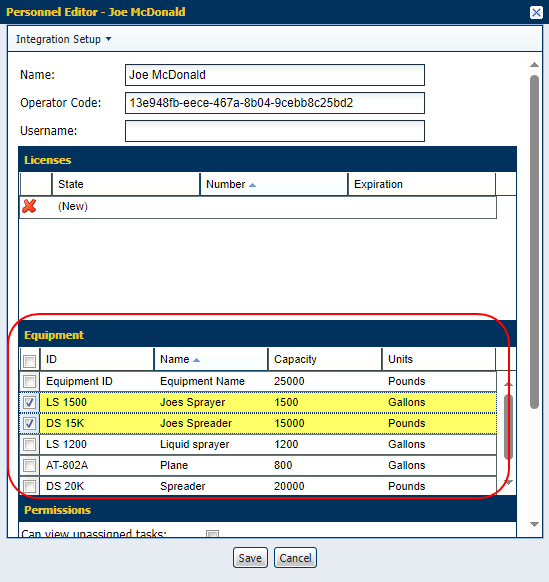Click the Equipment list scroll up arrow
This screenshot has height=582, width=549.
(509, 384)
